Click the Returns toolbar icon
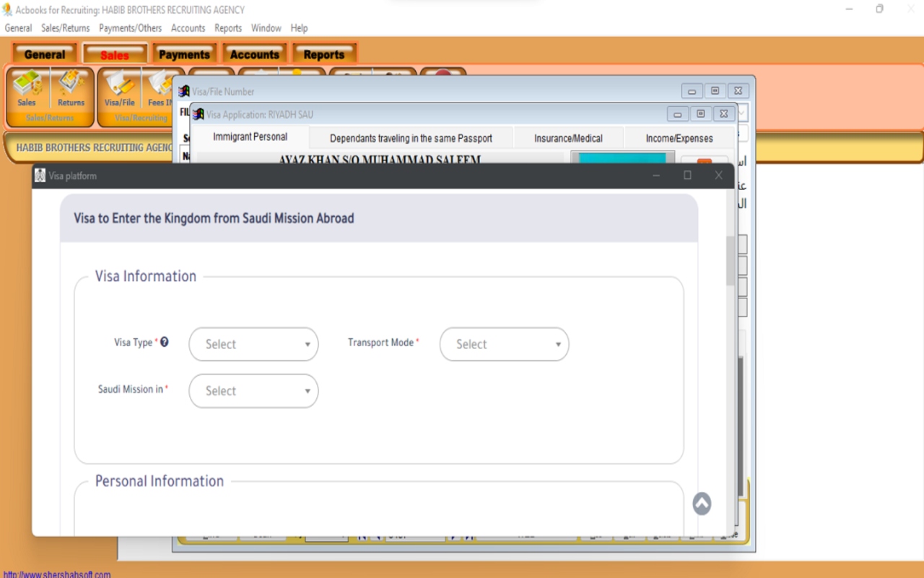This screenshot has height=578, width=924. 71,89
